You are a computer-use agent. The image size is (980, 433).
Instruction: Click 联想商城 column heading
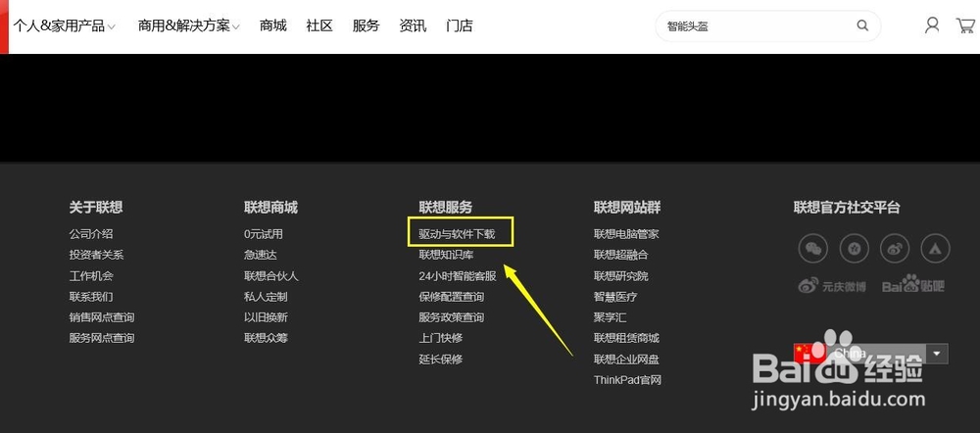270,208
